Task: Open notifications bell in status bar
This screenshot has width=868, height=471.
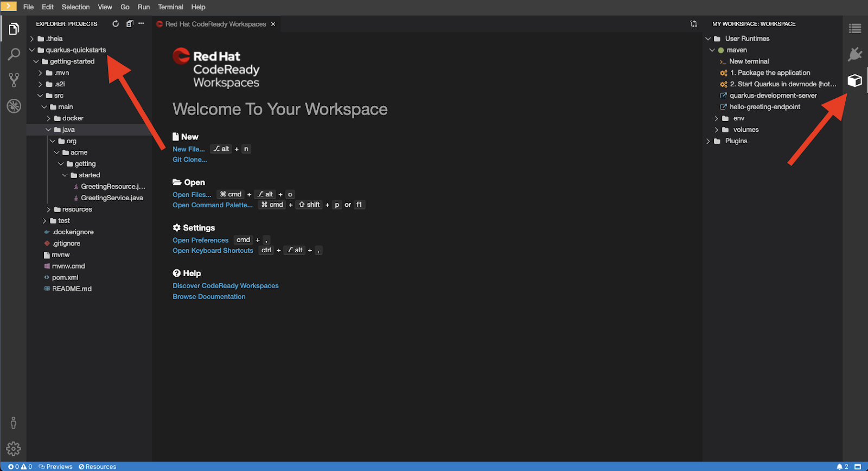Action: click(x=843, y=467)
